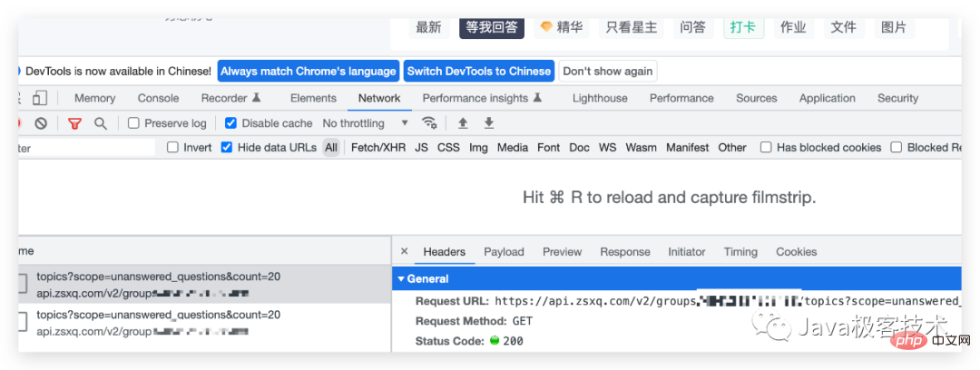The image size is (980, 370).
Task: Clear the network log
Action: coord(41,123)
